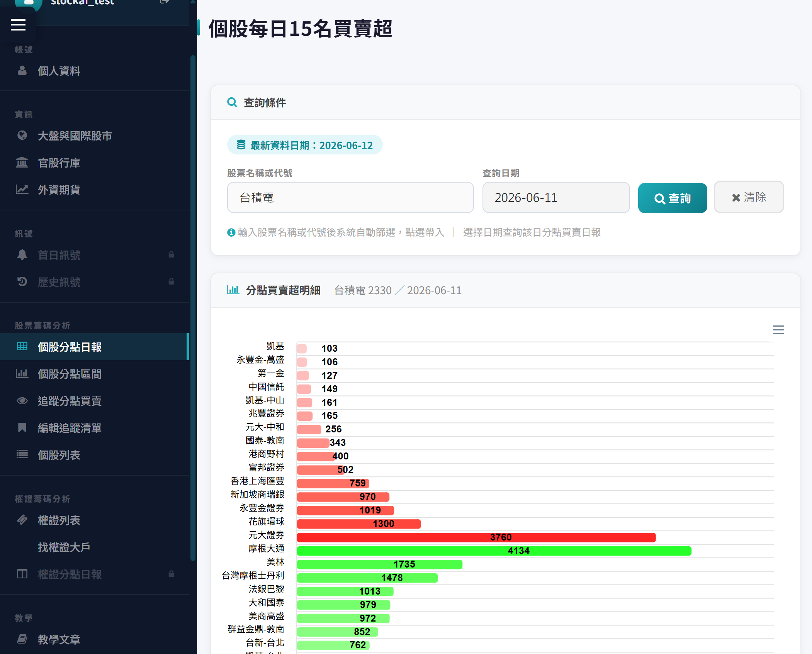Click the database icon in latest date badge
The image size is (812, 654).
coord(241,145)
